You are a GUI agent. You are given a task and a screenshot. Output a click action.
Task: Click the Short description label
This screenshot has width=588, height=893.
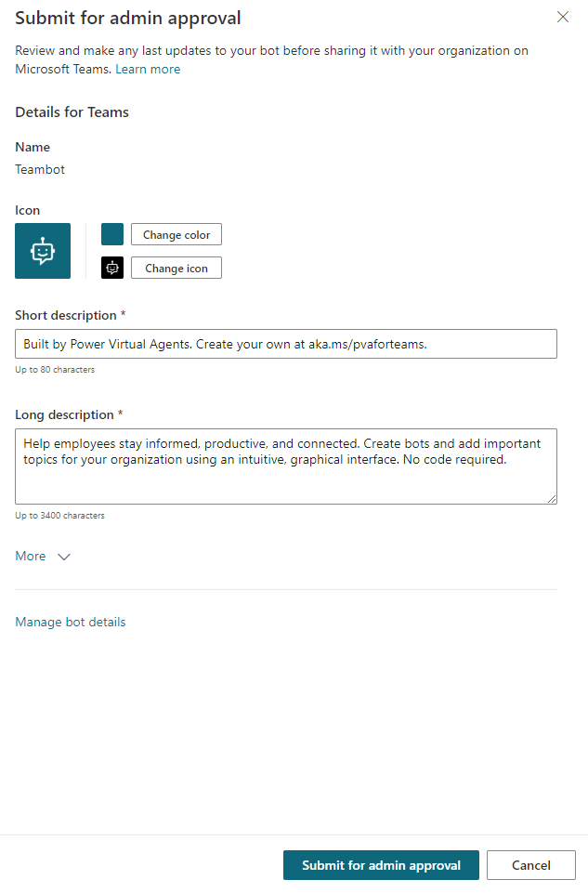[66, 316]
